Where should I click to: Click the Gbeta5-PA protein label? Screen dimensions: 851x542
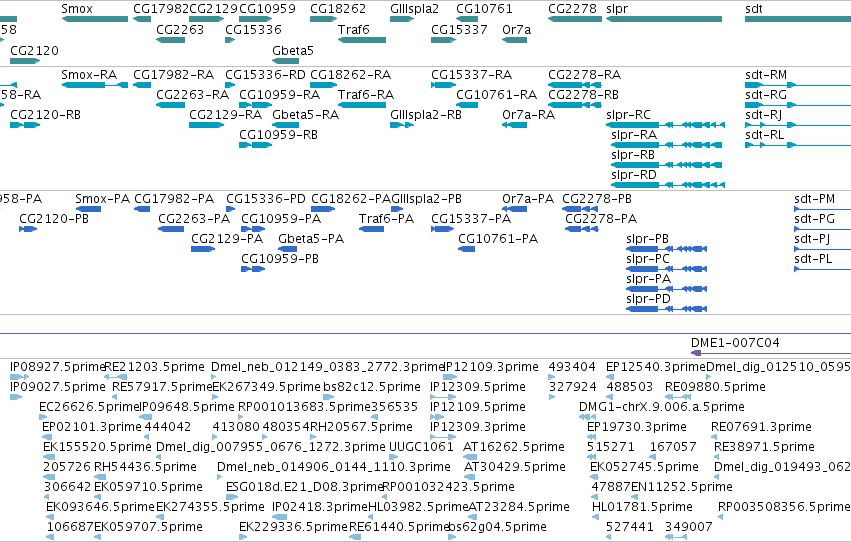point(311,239)
